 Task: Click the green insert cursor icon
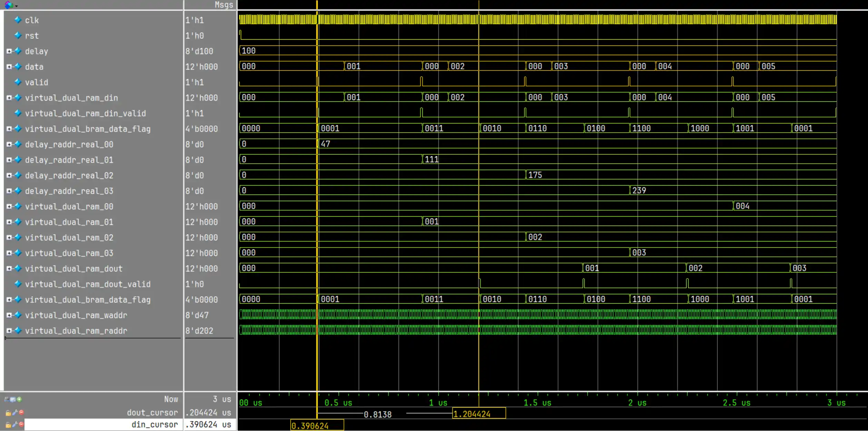(x=19, y=399)
